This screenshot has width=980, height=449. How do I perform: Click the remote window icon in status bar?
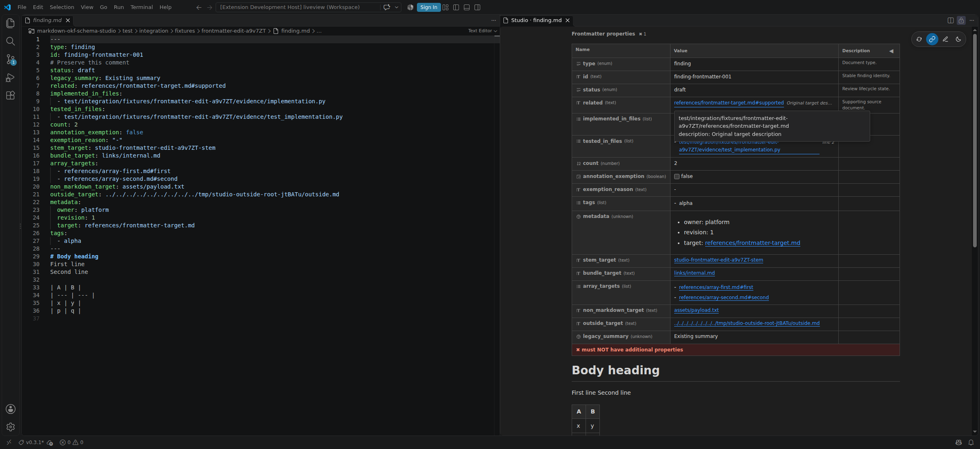(x=9, y=442)
